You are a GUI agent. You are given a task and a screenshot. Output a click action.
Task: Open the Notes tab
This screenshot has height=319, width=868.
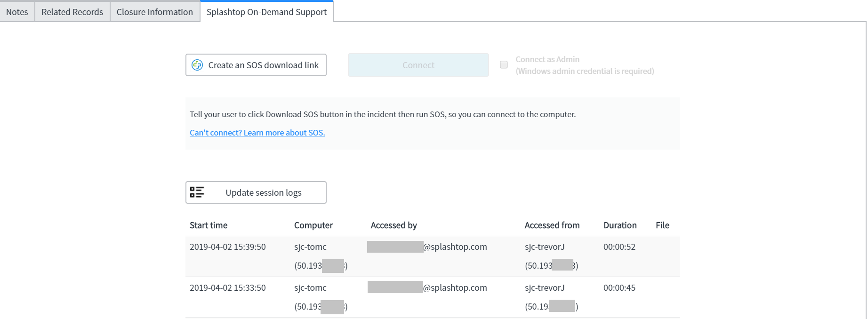17,12
